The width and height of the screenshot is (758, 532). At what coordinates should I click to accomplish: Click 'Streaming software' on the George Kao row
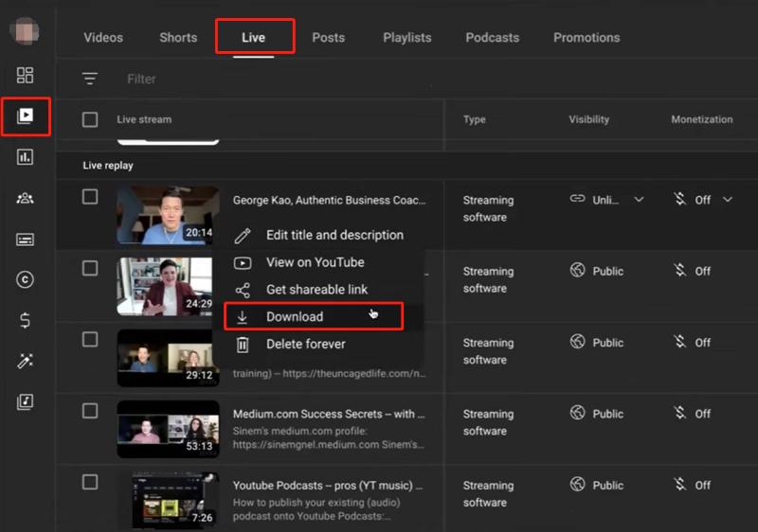tap(488, 208)
